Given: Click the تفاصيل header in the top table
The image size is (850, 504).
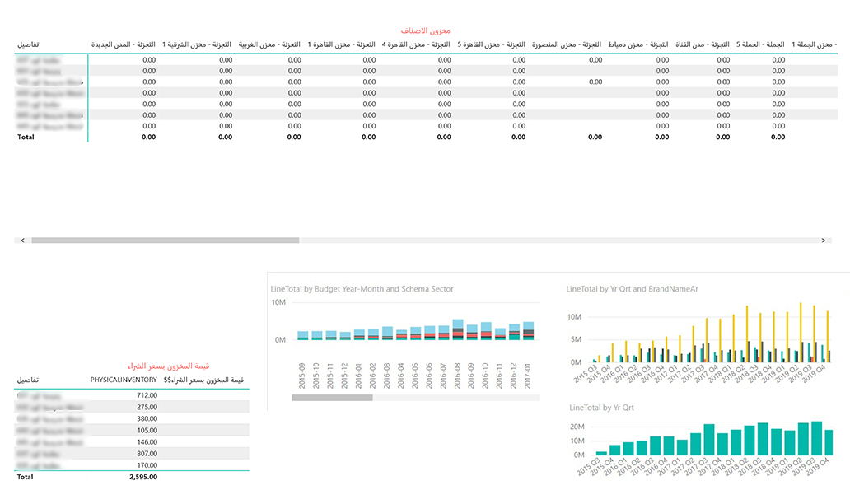Looking at the screenshot, I should (x=30, y=44).
